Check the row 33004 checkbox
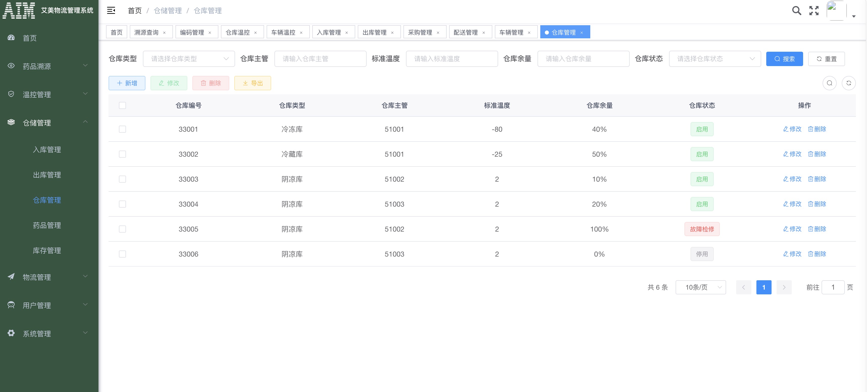Screen dimensions: 868x392 [x=122, y=204]
